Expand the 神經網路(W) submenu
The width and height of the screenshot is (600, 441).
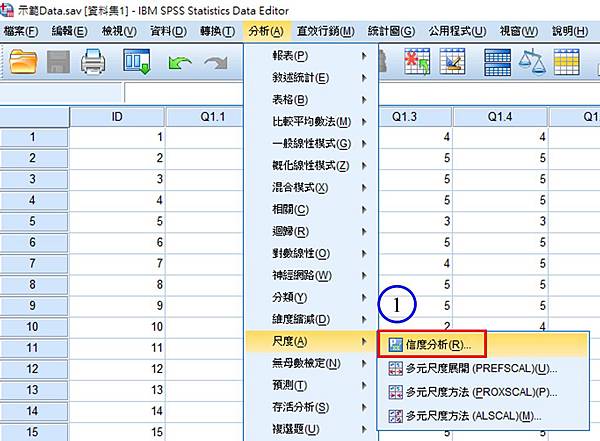point(311,276)
